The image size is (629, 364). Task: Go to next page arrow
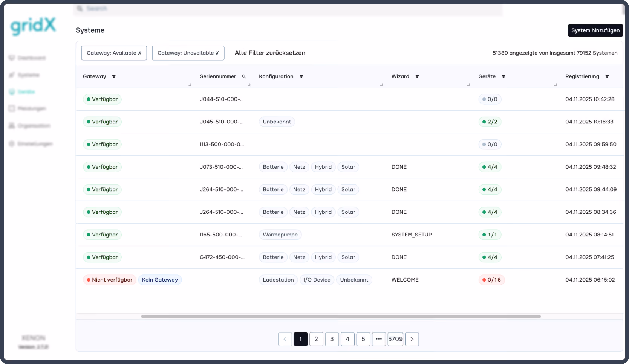[x=412, y=339]
